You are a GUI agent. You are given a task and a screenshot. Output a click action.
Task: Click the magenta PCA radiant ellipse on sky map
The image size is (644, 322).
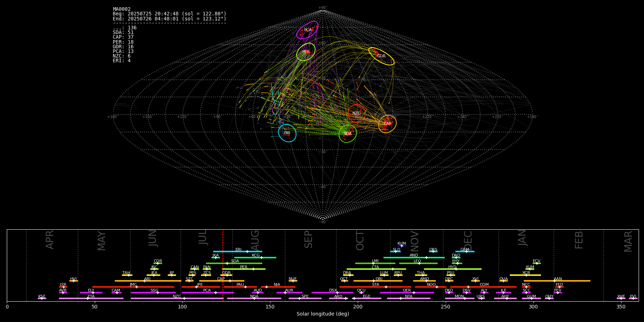coord(307,30)
